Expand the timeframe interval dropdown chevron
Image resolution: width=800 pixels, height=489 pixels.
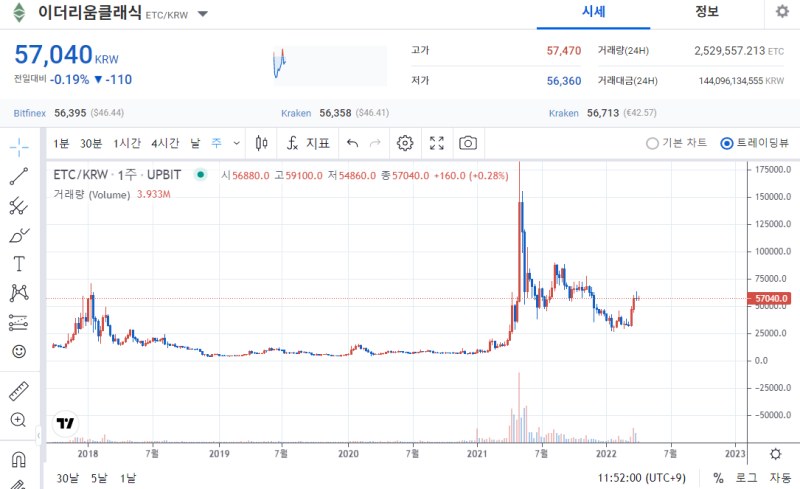pos(236,143)
